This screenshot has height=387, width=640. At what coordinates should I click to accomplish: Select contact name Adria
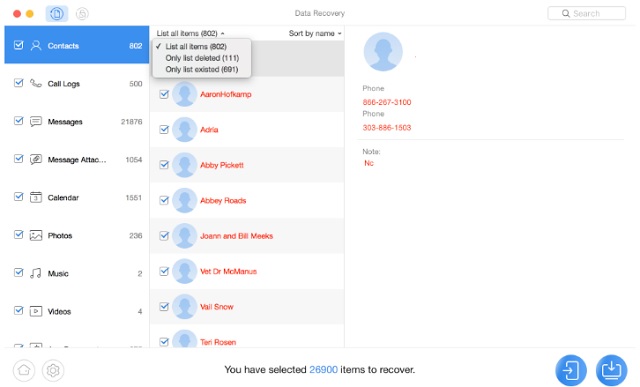(209, 130)
